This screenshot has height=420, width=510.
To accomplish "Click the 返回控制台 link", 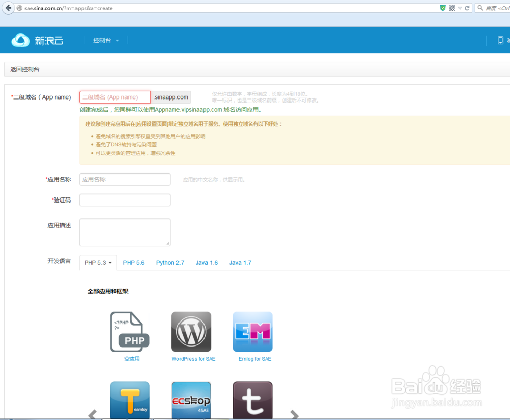I will coord(24,69).
